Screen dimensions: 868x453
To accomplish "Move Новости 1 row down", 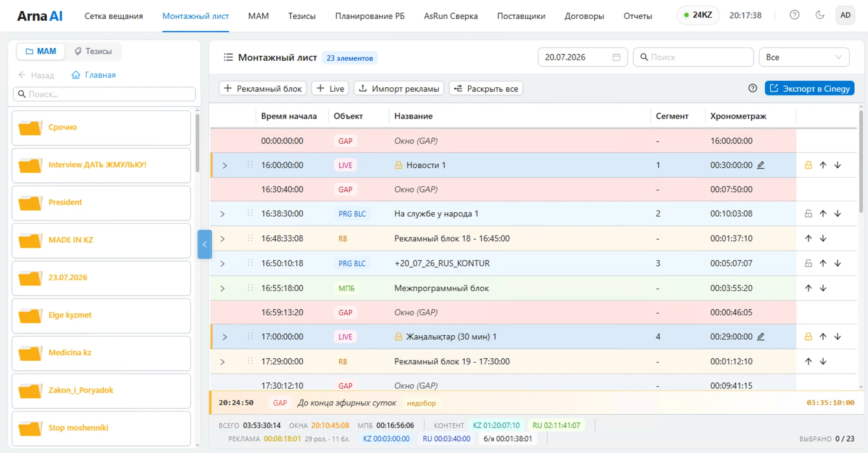I will click(x=838, y=165).
